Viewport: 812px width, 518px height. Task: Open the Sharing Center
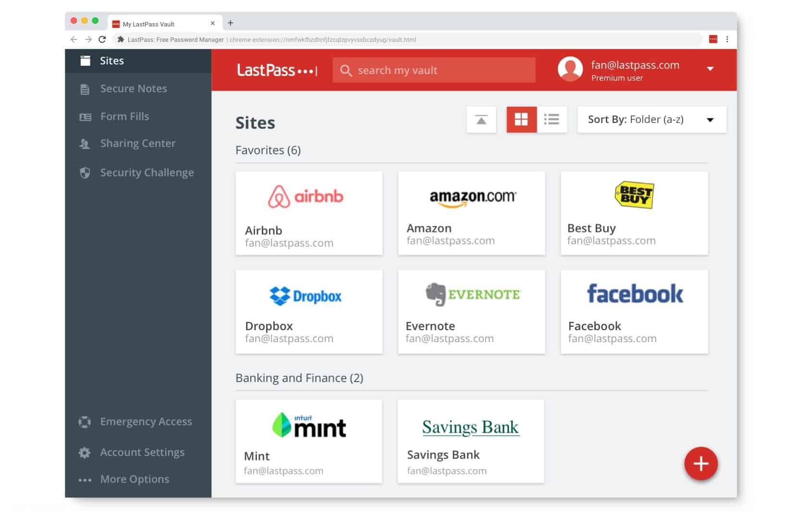tap(137, 144)
